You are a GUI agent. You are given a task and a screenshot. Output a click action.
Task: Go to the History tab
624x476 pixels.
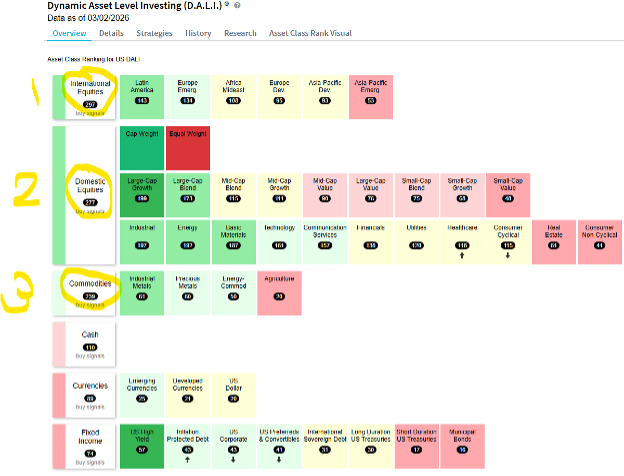[198, 33]
